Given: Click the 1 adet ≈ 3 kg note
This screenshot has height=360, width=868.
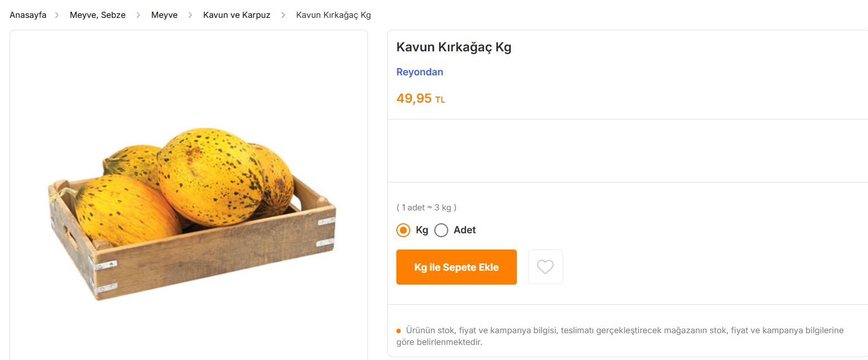Looking at the screenshot, I should [x=426, y=208].
